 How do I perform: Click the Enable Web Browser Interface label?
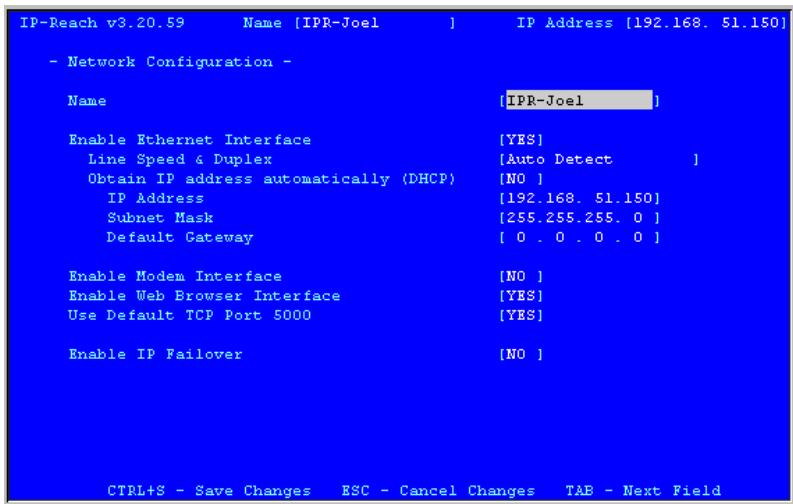click(x=204, y=296)
